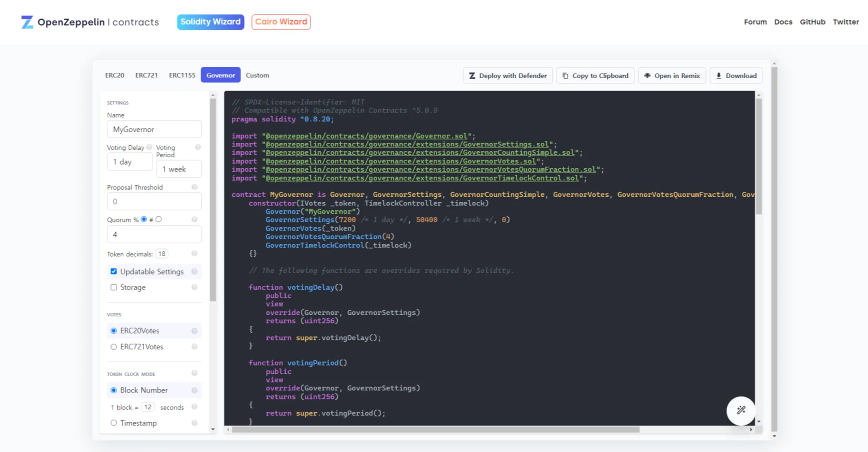Enable the Storage checkbox
Screen dimensions: 868x452
113,287
